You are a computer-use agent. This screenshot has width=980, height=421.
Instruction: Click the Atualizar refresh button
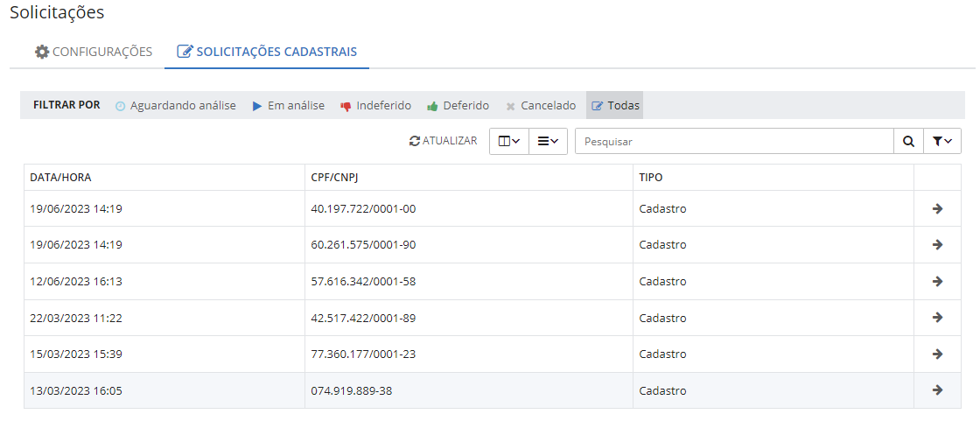tap(443, 141)
